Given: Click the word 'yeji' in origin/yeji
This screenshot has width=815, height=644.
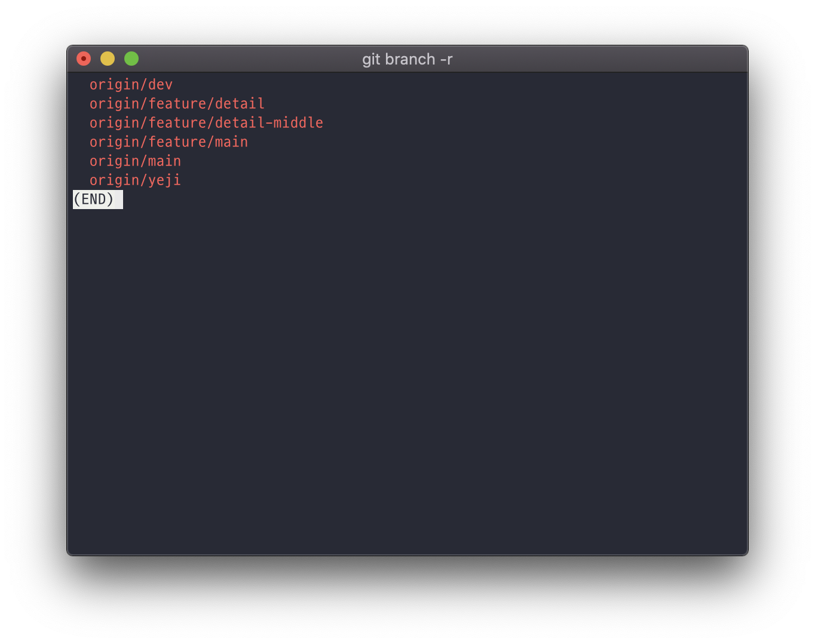Looking at the screenshot, I should click(x=166, y=180).
